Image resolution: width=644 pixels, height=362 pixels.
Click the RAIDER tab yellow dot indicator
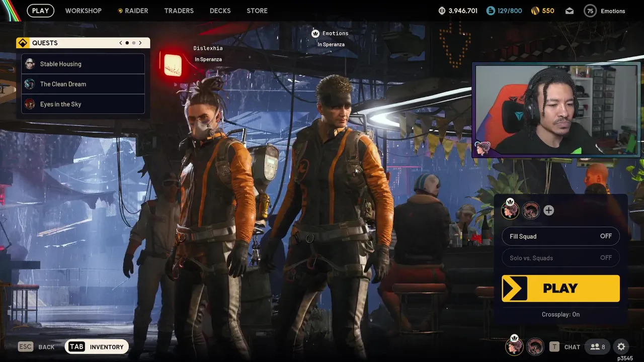pos(120,11)
